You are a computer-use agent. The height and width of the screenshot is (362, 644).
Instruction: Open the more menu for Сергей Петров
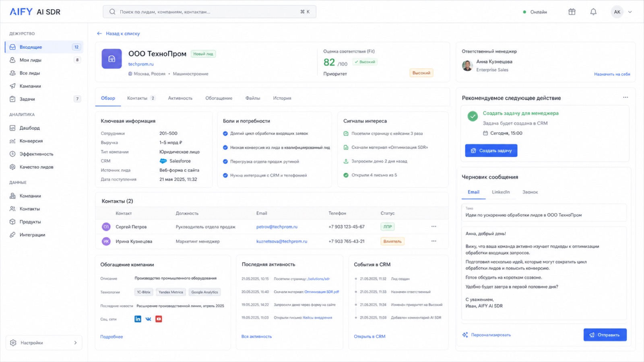pos(433,226)
